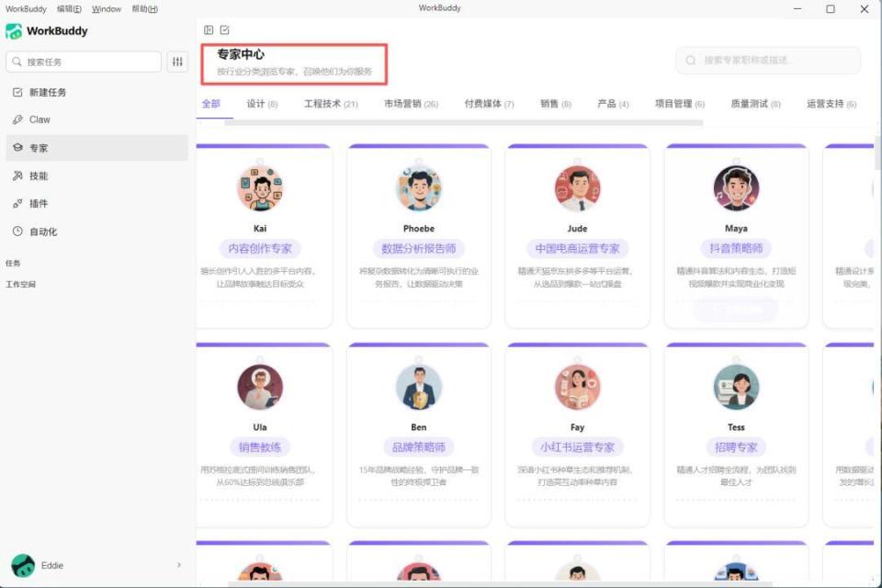Click Maya's avatar thumbnail
The height and width of the screenshot is (588, 882).
coord(735,188)
